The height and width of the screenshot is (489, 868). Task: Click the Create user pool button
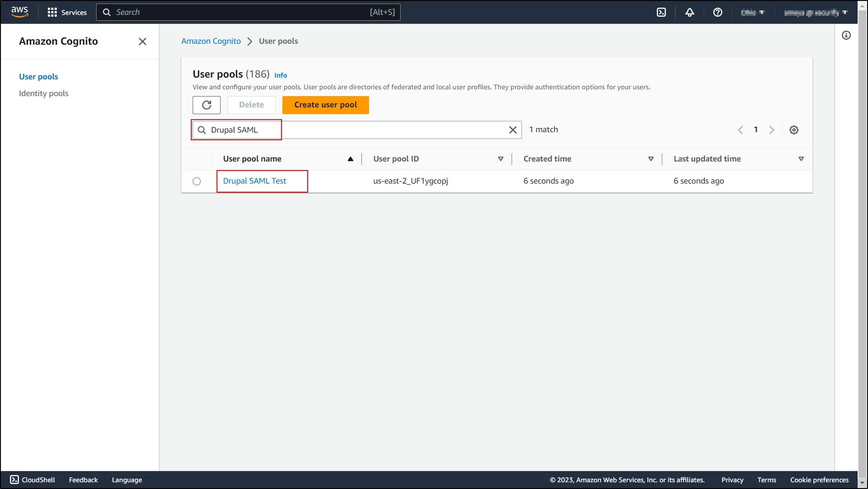pyautogui.click(x=325, y=105)
